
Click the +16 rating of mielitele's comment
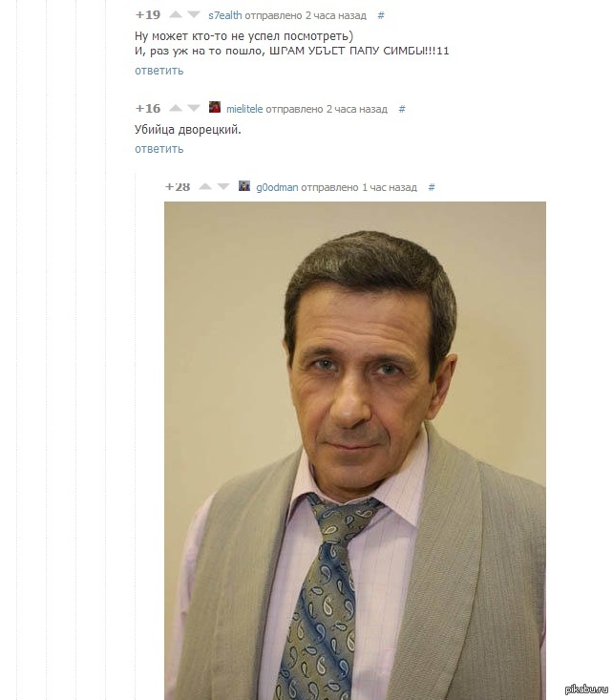[148, 108]
